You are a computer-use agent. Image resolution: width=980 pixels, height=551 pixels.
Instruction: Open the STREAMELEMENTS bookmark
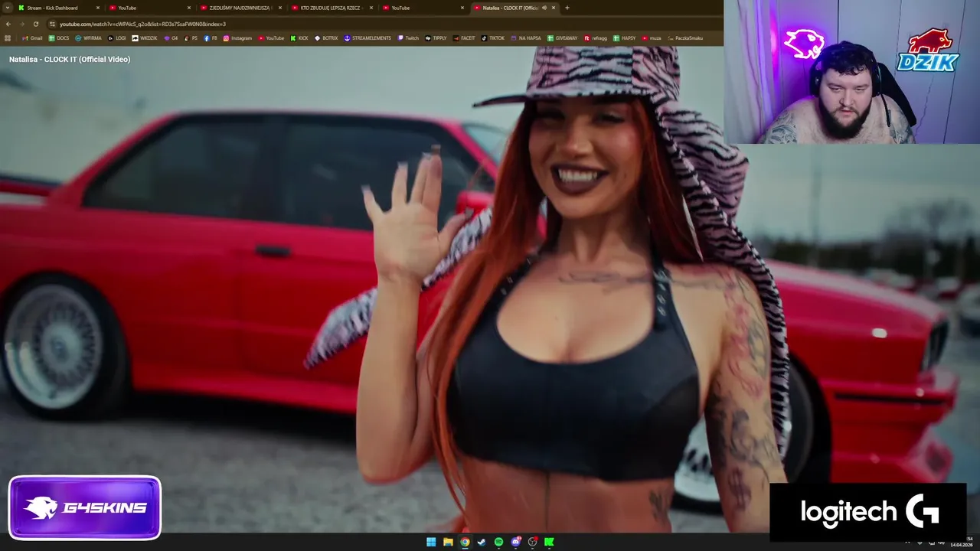(x=367, y=38)
